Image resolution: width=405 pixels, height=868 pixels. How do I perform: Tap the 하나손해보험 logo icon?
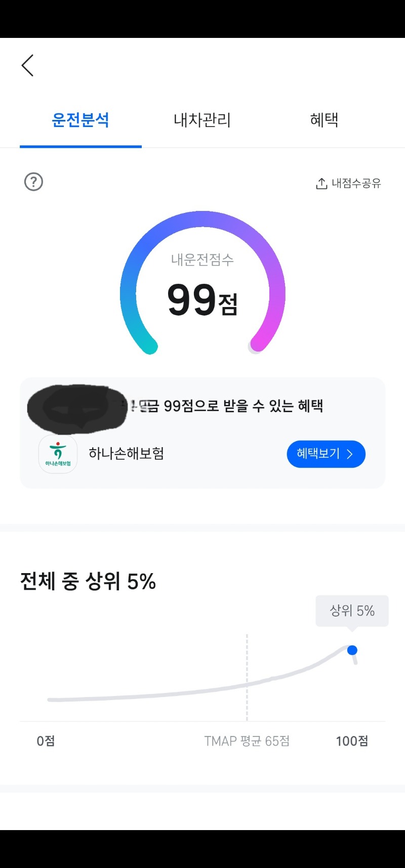58,454
